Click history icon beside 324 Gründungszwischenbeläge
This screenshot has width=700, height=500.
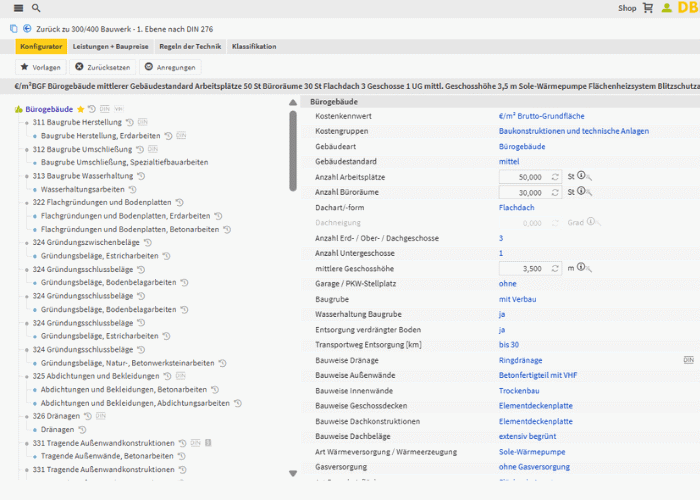[x=148, y=242]
